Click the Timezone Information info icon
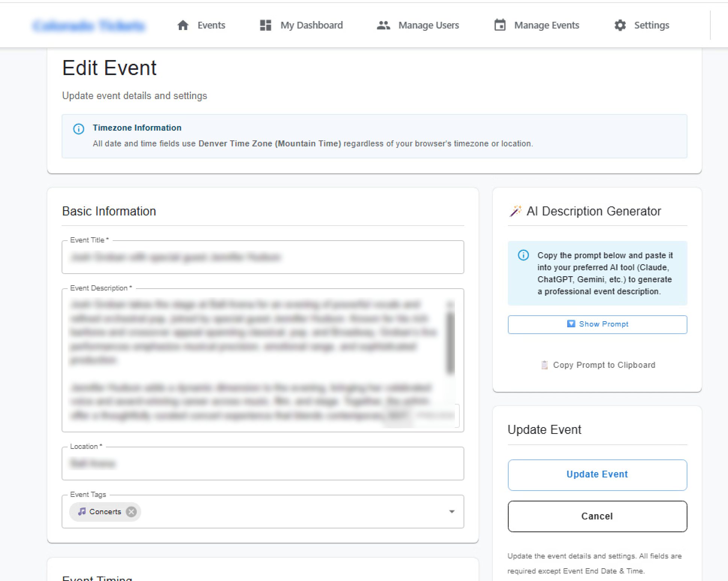 click(79, 129)
